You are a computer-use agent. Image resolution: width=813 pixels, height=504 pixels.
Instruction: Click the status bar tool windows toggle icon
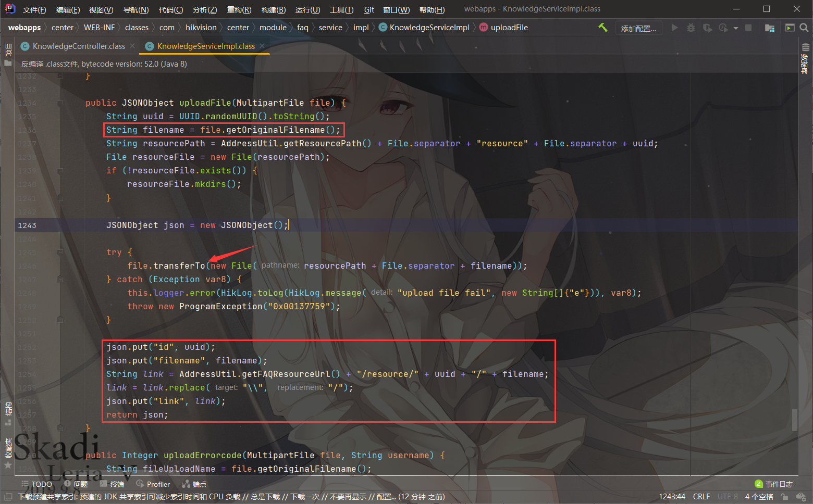8,497
